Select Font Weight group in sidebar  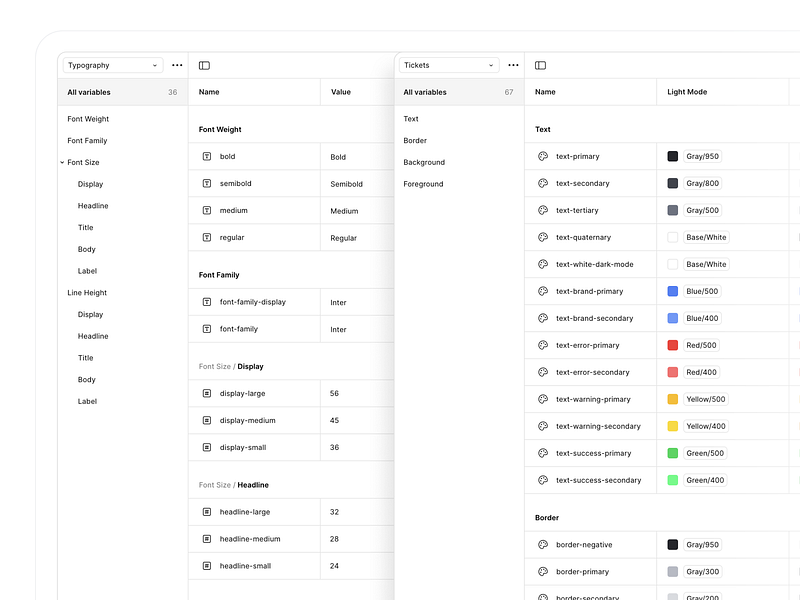pyautogui.click(x=88, y=119)
